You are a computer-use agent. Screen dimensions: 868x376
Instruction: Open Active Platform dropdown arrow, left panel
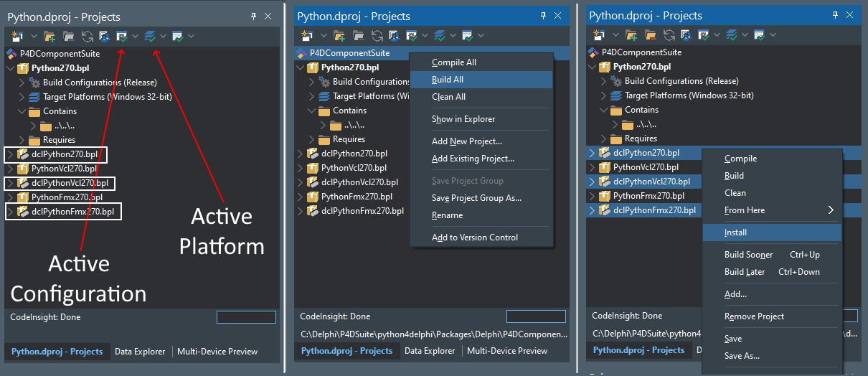coord(163,36)
